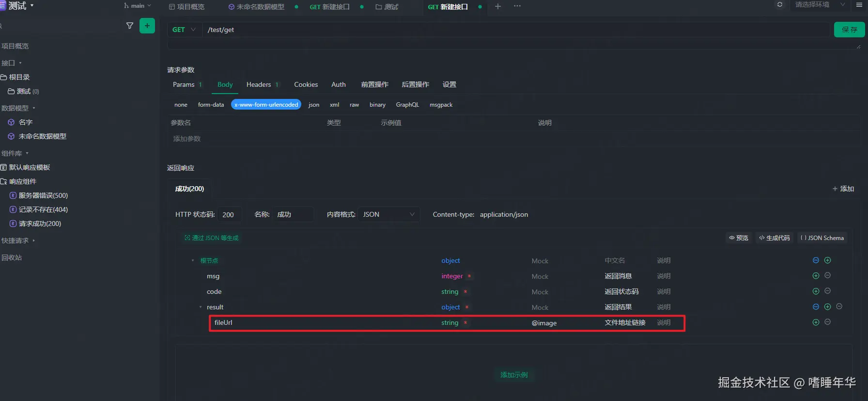Add field on result row

point(827,307)
